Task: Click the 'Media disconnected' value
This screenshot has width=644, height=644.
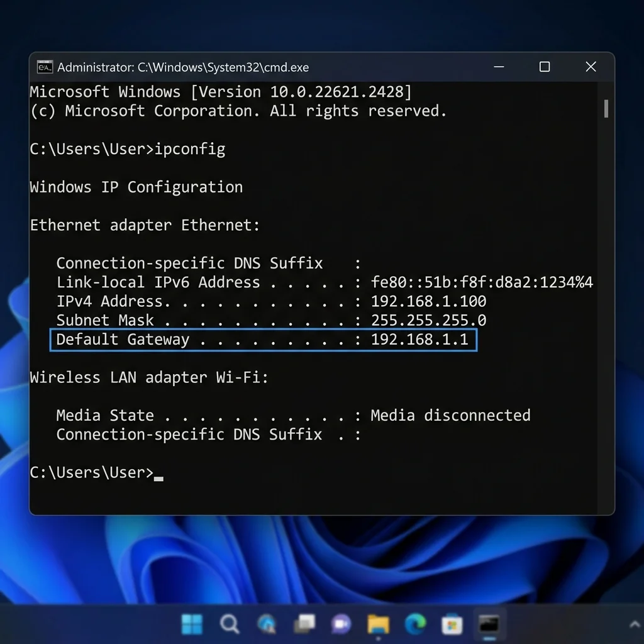Action: (450, 416)
